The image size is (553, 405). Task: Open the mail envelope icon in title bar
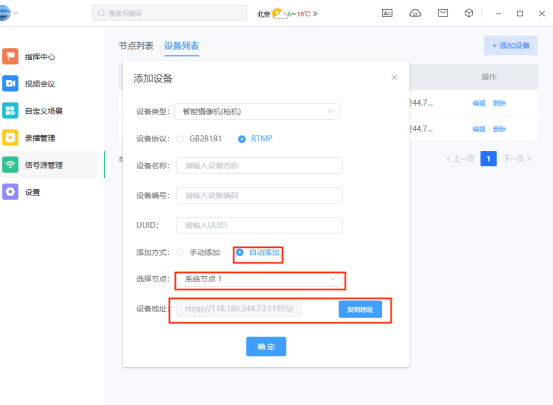pyautogui.click(x=443, y=13)
